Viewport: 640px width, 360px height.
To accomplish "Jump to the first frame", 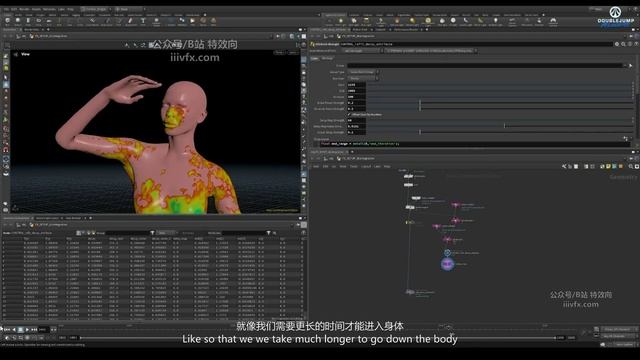I will [7, 329].
